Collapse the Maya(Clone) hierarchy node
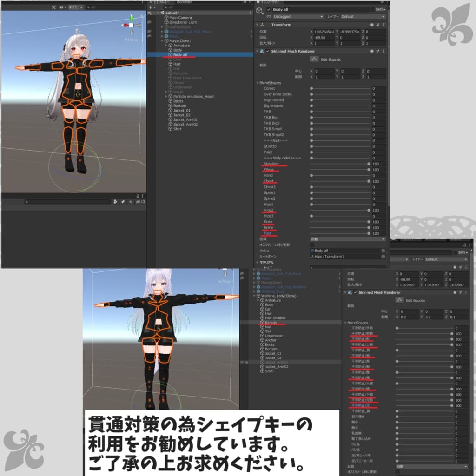This screenshot has height=476, width=476. coord(162,41)
